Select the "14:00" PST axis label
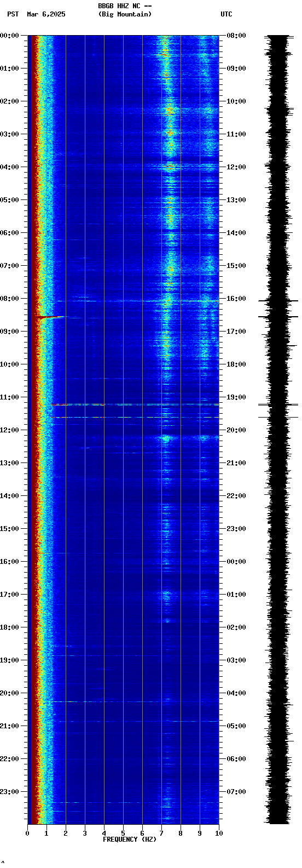Viewport: 302px width, 868px height. point(9,496)
